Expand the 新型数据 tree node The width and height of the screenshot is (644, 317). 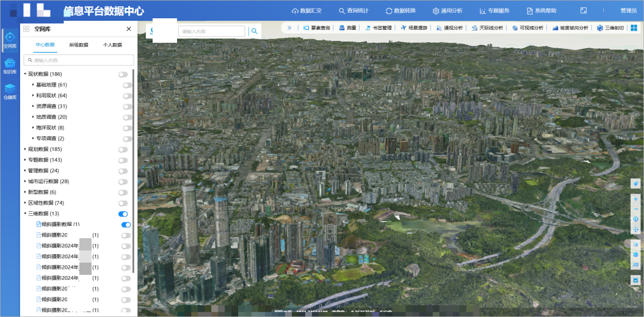tap(24, 192)
